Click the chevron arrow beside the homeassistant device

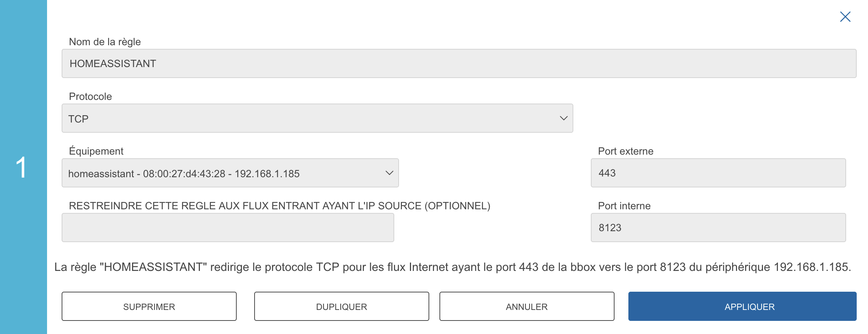tap(389, 173)
